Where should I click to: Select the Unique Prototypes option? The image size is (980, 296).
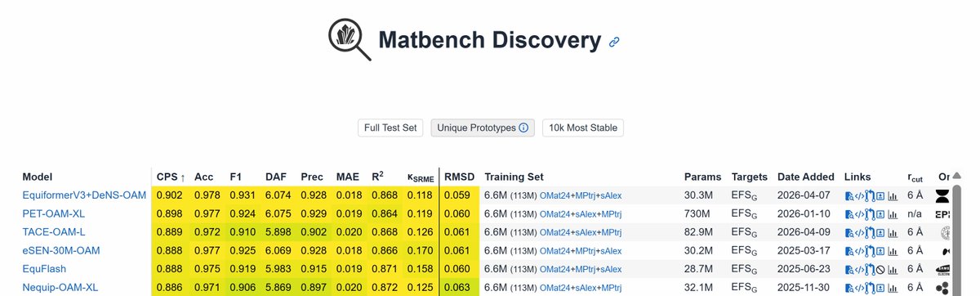(x=483, y=128)
